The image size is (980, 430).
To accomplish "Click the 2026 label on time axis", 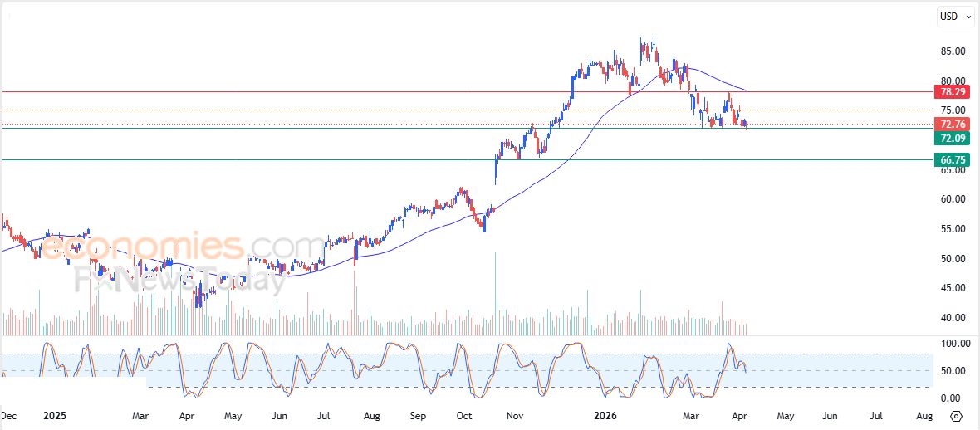I will [x=605, y=416].
